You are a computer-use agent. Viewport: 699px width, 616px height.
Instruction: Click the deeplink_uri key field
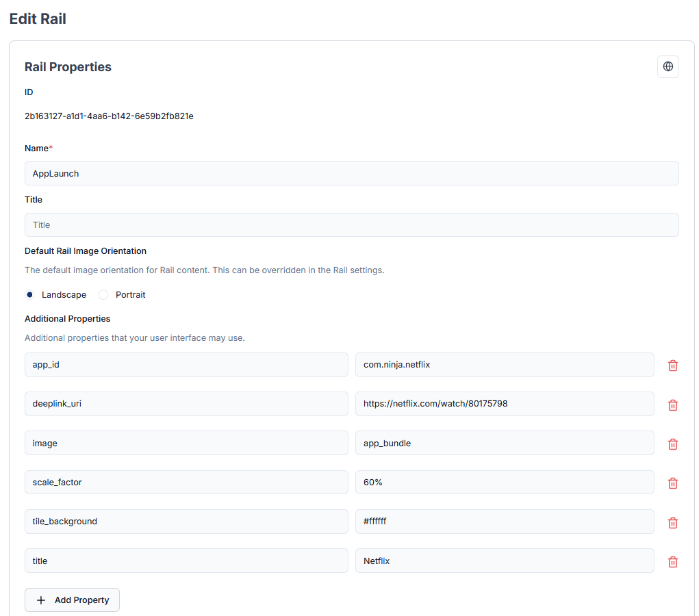(186, 404)
